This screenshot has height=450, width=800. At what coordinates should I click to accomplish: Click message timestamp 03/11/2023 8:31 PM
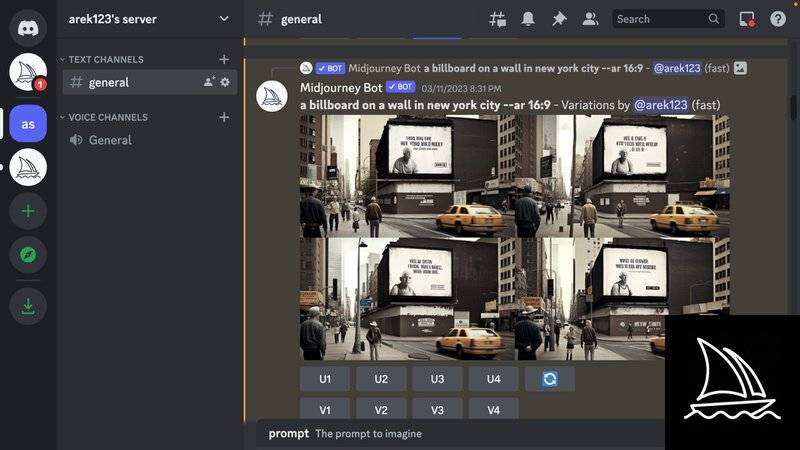click(461, 88)
